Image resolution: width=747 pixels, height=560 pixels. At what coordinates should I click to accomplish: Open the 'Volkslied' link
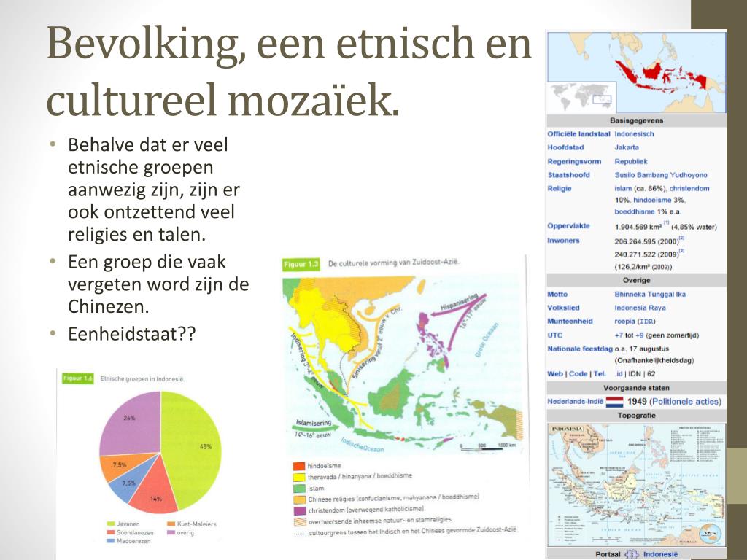(x=563, y=308)
